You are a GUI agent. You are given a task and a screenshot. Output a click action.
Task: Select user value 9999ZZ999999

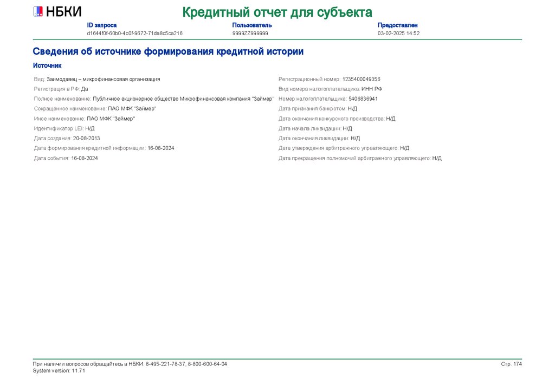pos(250,33)
